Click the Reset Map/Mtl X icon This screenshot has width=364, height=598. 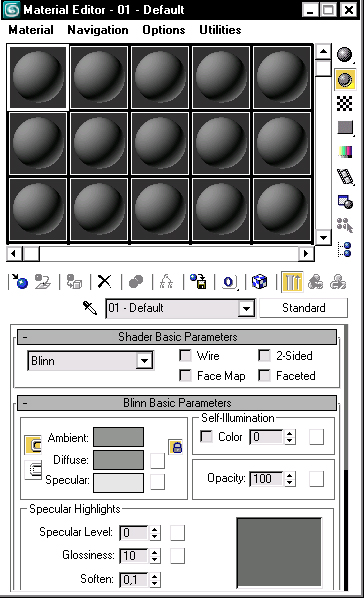(x=105, y=281)
